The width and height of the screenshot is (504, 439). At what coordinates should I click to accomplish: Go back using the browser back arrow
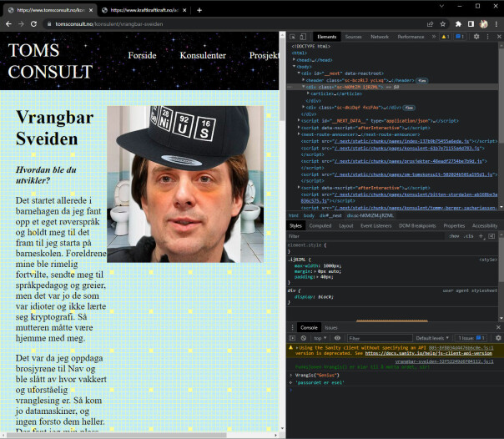tap(8, 24)
